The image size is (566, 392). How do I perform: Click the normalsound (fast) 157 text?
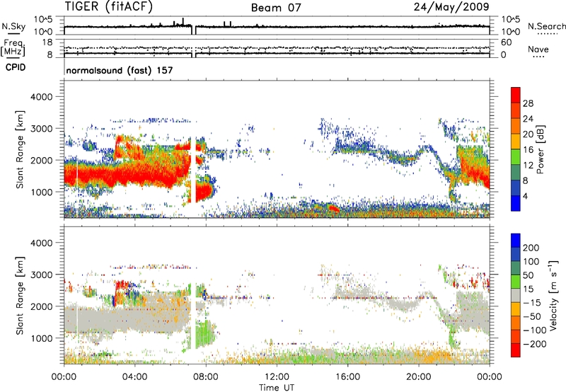[120, 70]
